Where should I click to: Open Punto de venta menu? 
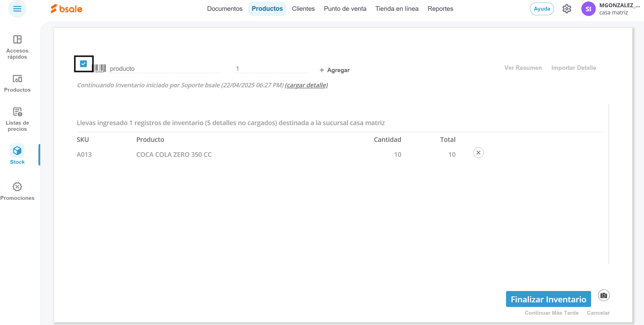(x=345, y=9)
